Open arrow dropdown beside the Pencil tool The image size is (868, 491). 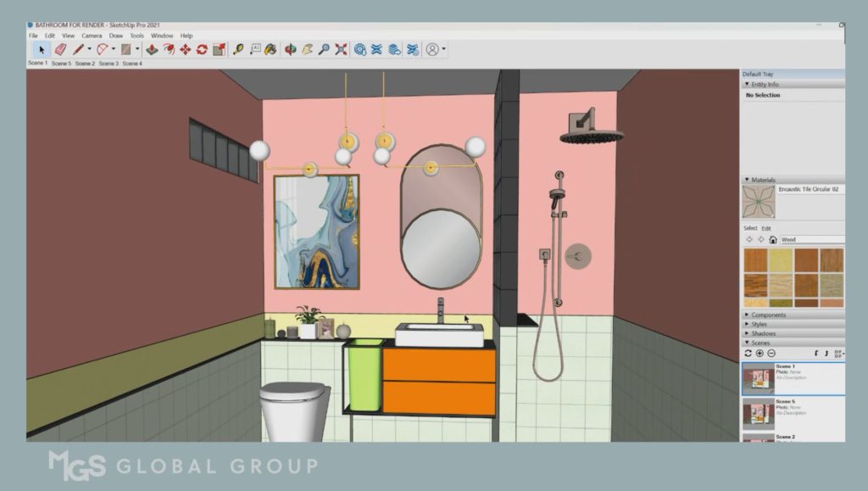89,50
